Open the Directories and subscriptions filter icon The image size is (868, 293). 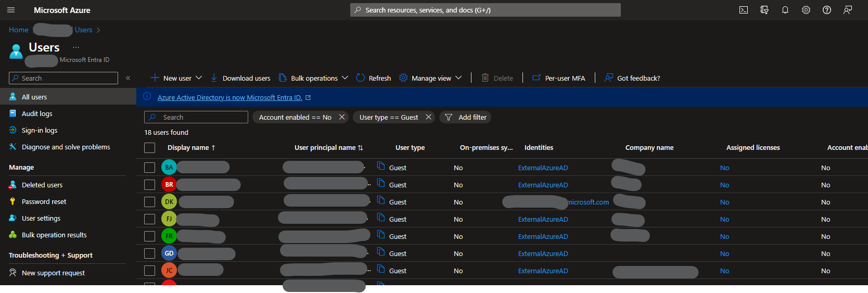pyautogui.click(x=764, y=10)
